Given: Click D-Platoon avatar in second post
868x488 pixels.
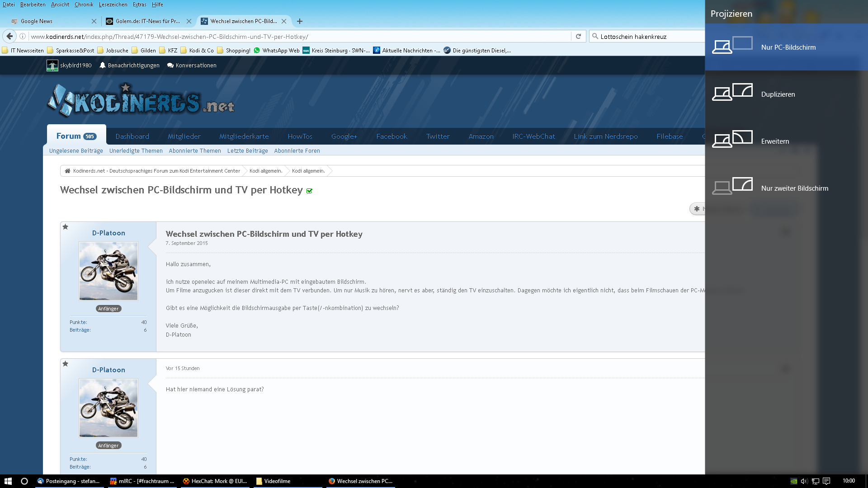Looking at the screenshot, I should pos(108,408).
